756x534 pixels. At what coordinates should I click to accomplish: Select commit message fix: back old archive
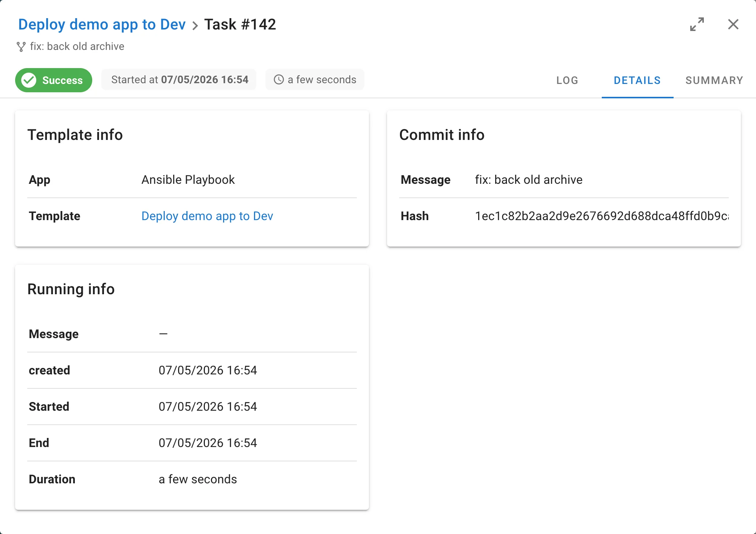pos(529,180)
